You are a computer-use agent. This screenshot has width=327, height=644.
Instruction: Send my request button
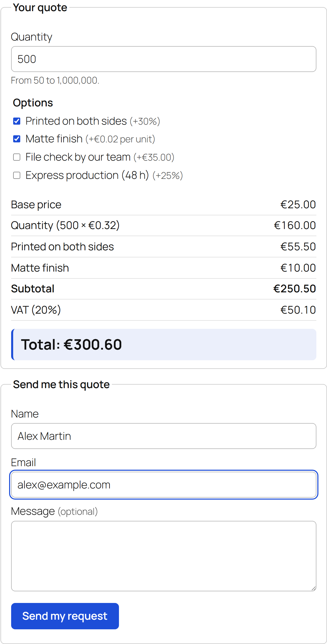click(x=65, y=616)
